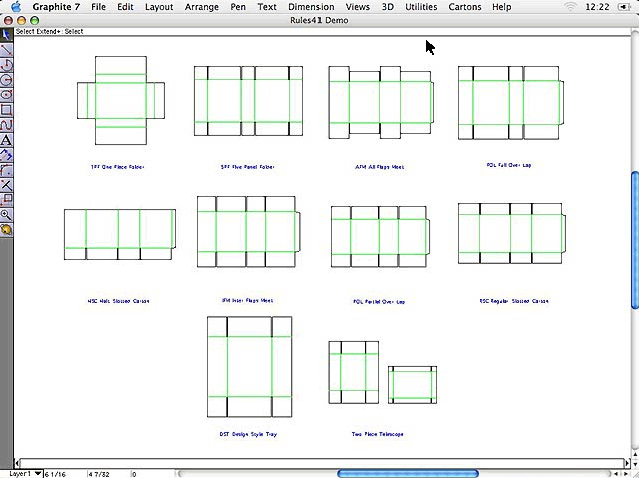Choose the Arc tool
This screenshot has width=639, height=478.
tap(6, 64)
